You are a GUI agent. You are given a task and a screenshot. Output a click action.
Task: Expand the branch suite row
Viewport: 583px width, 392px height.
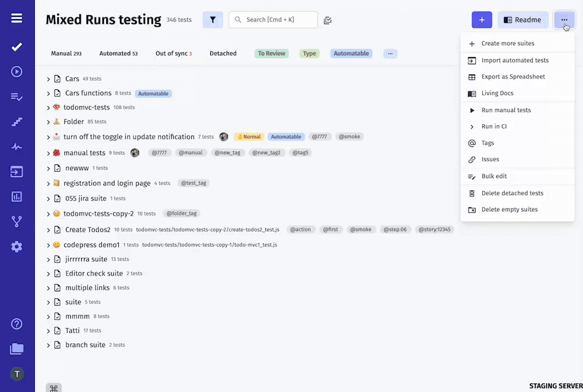[48, 345]
